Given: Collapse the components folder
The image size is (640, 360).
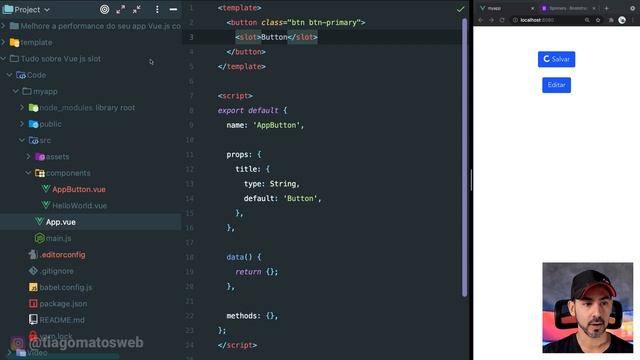Looking at the screenshot, I should (28, 173).
